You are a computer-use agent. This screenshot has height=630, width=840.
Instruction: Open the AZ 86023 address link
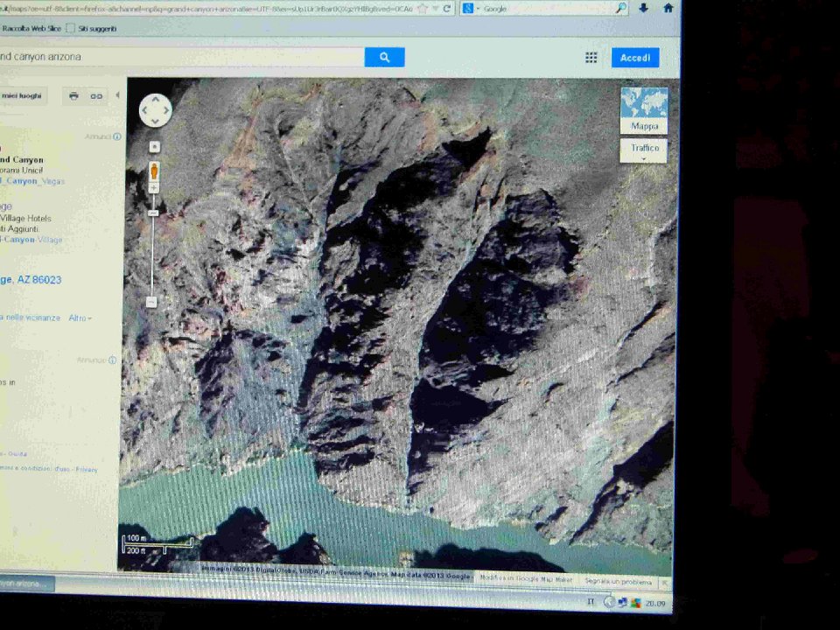[31, 280]
